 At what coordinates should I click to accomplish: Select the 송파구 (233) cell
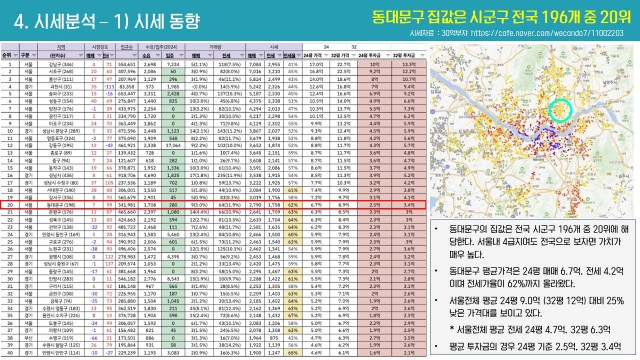tap(61, 94)
